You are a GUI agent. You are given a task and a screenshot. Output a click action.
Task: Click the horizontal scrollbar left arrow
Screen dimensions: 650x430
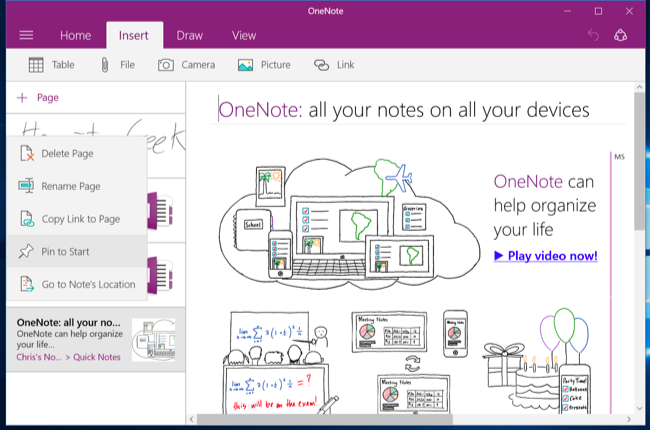click(x=191, y=419)
